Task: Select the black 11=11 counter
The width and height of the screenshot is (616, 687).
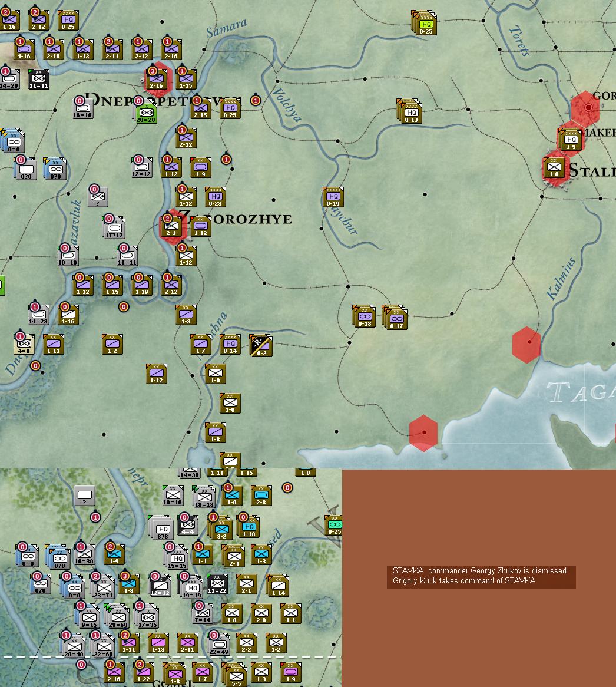Action: (x=39, y=80)
